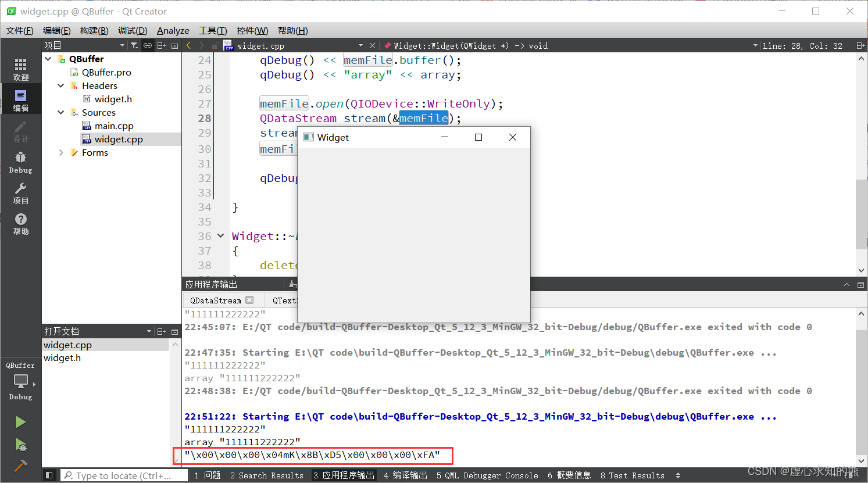The height and width of the screenshot is (483, 868).
Task: Collapse the Sources folder
Action: (61, 112)
